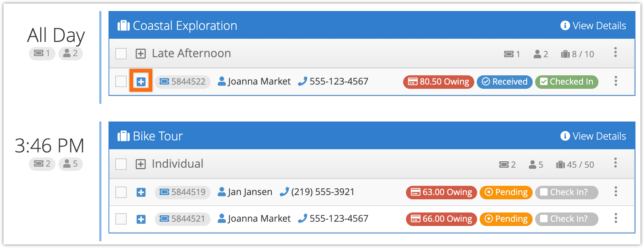View Details of Bike Tour

(x=593, y=136)
